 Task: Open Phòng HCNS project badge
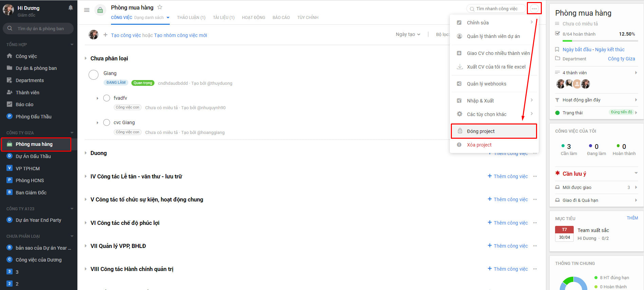click(x=10, y=180)
